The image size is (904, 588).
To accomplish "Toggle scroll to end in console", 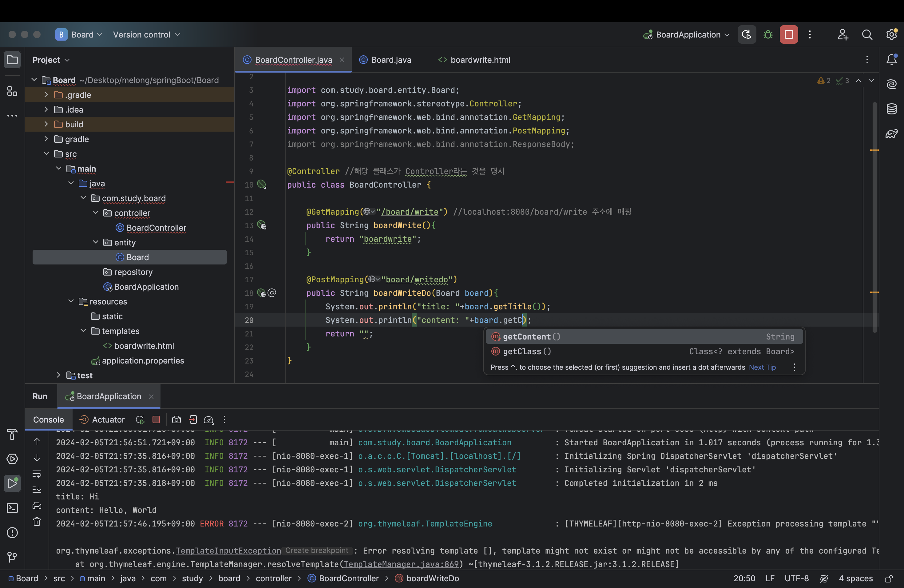I will coord(37,490).
